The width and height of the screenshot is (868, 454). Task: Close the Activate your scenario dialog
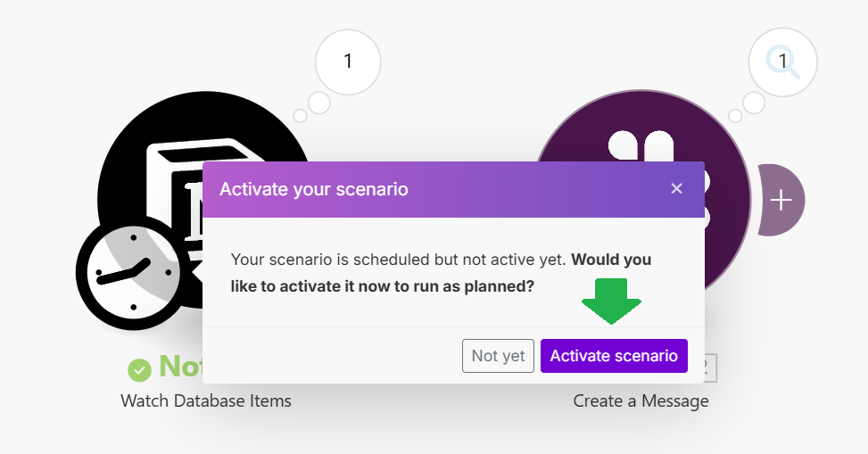(x=676, y=189)
